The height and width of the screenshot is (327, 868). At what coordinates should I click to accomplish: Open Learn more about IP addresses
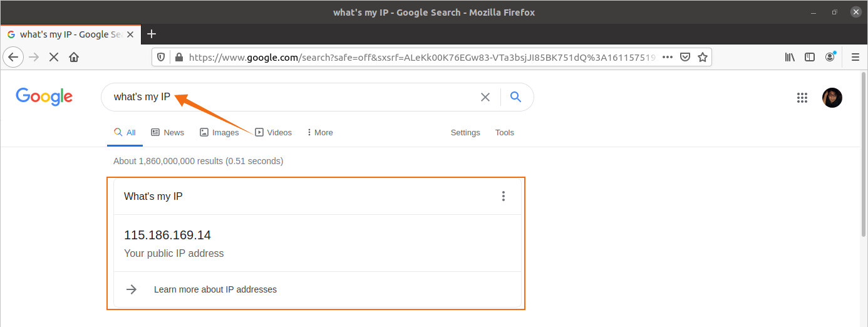click(215, 289)
